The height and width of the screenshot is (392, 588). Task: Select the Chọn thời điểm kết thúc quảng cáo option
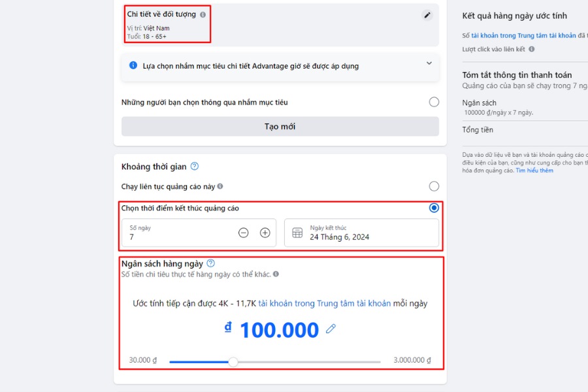click(x=433, y=208)
